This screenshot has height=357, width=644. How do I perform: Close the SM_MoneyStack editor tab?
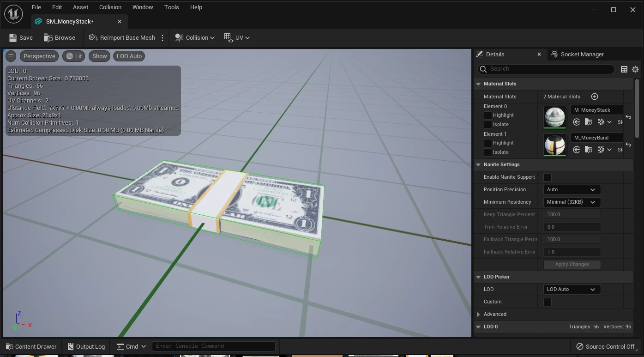point(120,22)
